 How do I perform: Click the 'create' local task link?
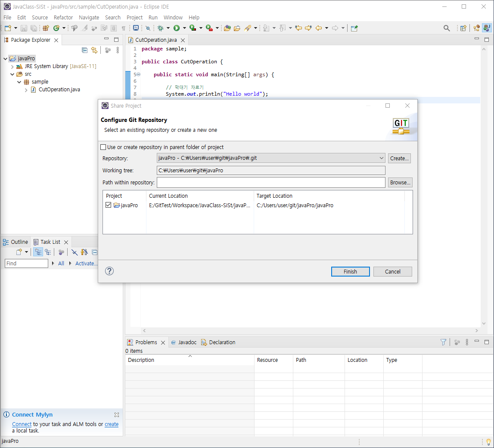tap(112, 424)
